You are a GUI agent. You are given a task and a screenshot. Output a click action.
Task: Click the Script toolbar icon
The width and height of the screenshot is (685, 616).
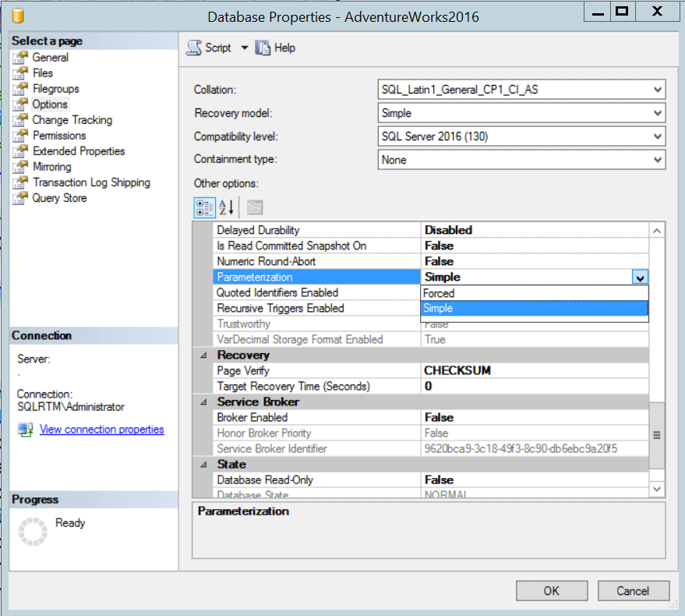194,48
